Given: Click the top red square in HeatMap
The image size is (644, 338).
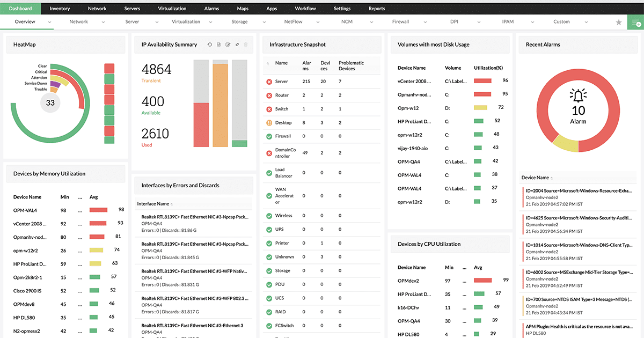Looking at the screenshot, I should [109, 68].
